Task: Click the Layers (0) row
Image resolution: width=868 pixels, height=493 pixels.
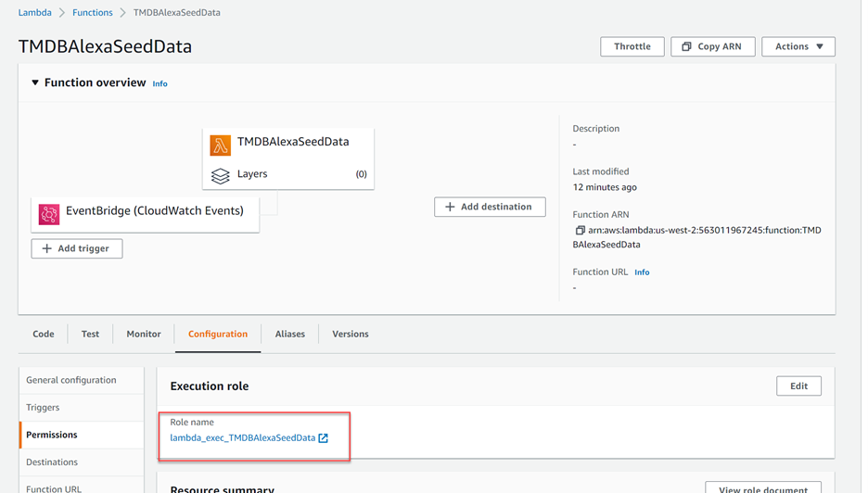Action: click(288, 174)
